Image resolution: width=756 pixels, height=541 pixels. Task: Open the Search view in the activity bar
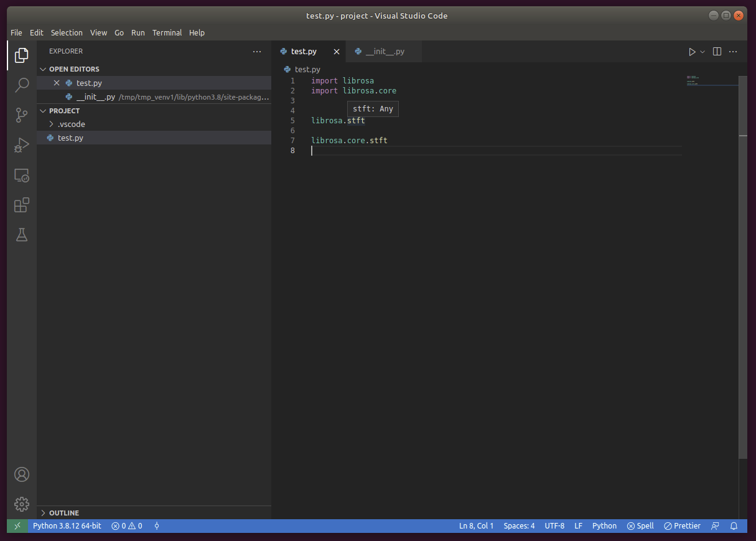22,85
